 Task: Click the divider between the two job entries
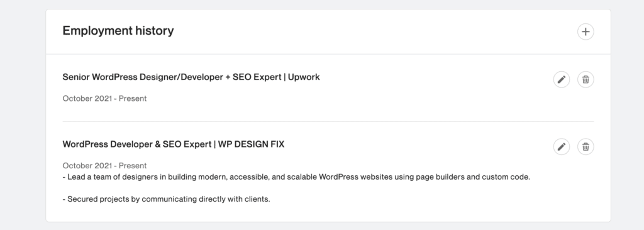pos(328,122)
